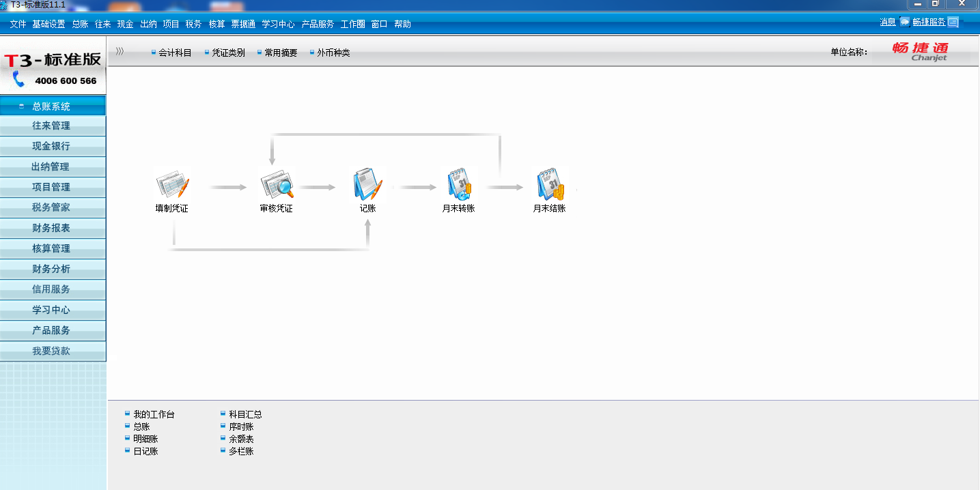Click the 单位名称 label
The height and width of the screenshot is (490, 980).
(x=849, y=52)
